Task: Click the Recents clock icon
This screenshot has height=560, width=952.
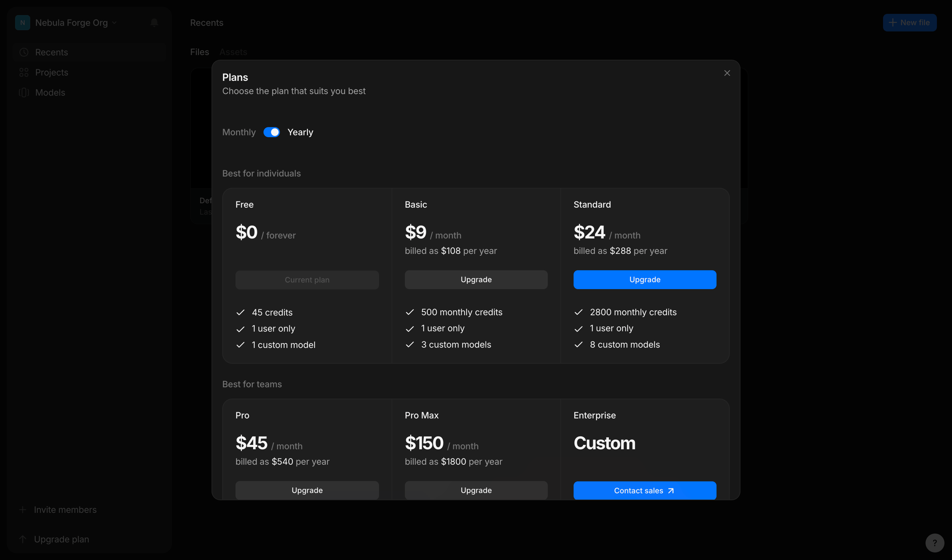Action: point(24,52)
